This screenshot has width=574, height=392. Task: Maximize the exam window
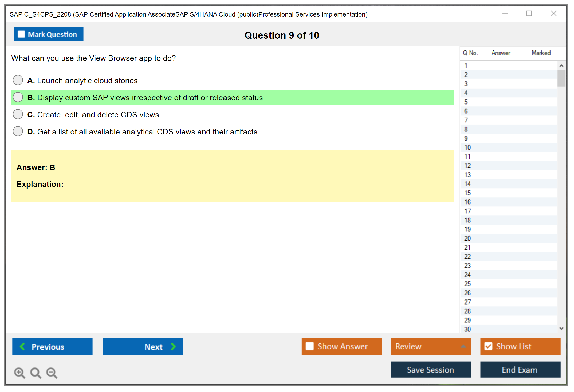coord(529,14)
